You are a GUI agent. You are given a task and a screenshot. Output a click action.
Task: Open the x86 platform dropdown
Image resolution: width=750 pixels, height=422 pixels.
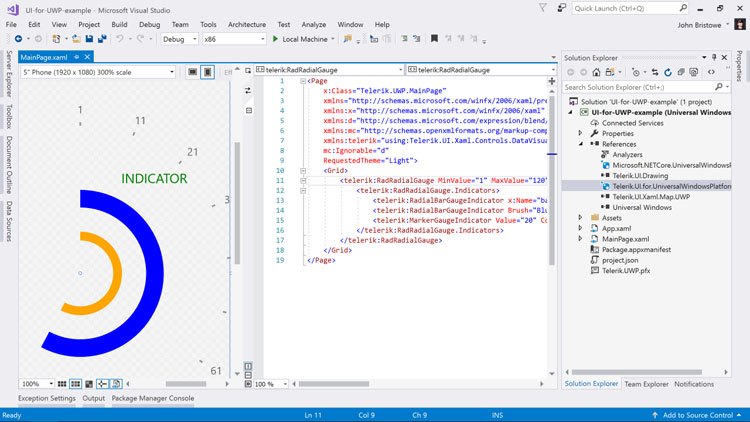pos(234,39)
